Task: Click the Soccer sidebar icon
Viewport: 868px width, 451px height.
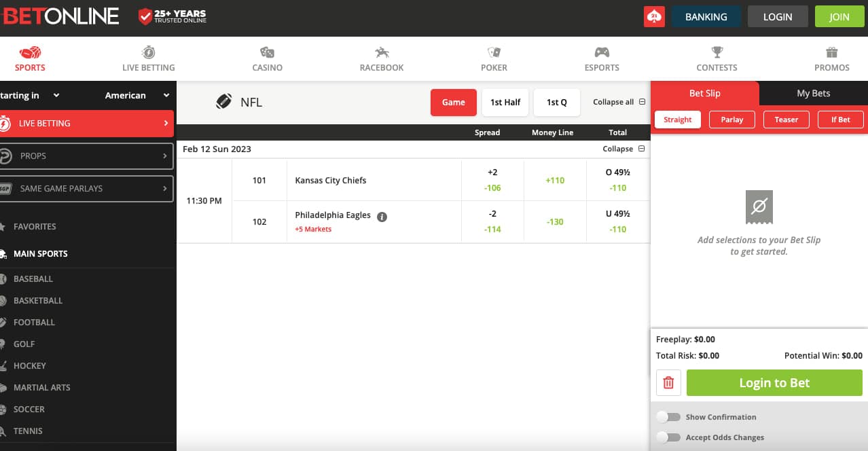Action: click(x=3, y=409)
